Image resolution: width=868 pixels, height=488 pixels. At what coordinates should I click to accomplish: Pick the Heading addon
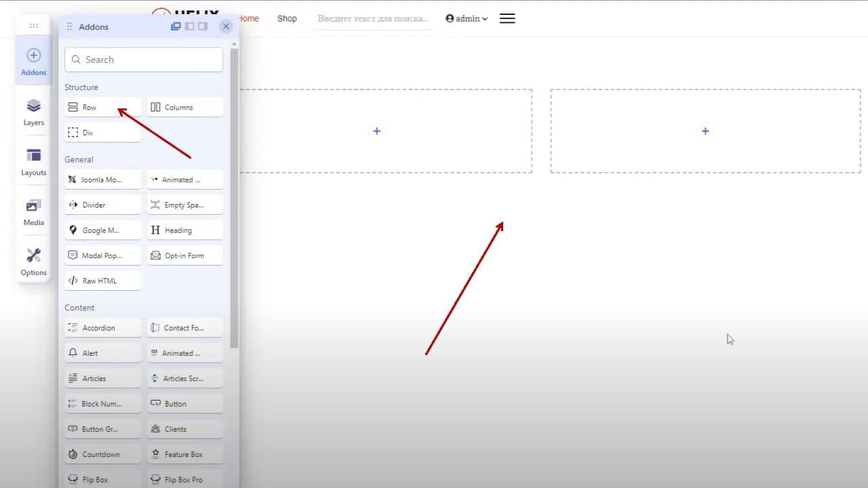click(x=184, y=230)
